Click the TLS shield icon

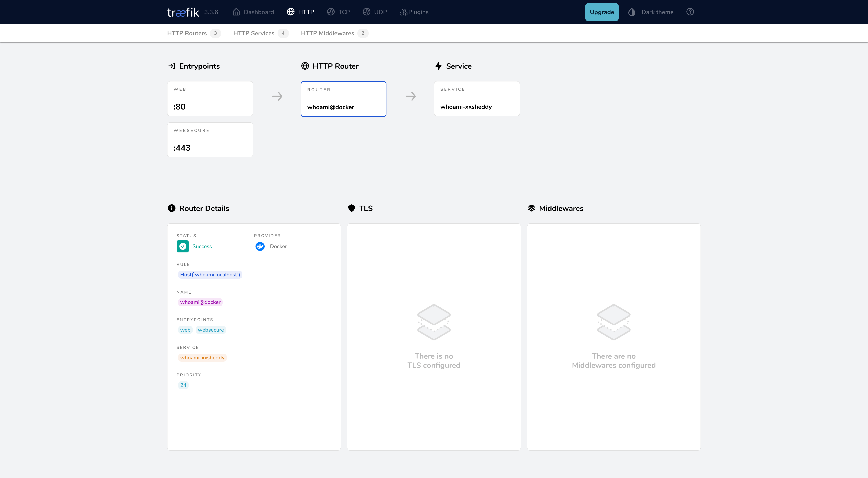pyautogui.click(x=351, y=208)
